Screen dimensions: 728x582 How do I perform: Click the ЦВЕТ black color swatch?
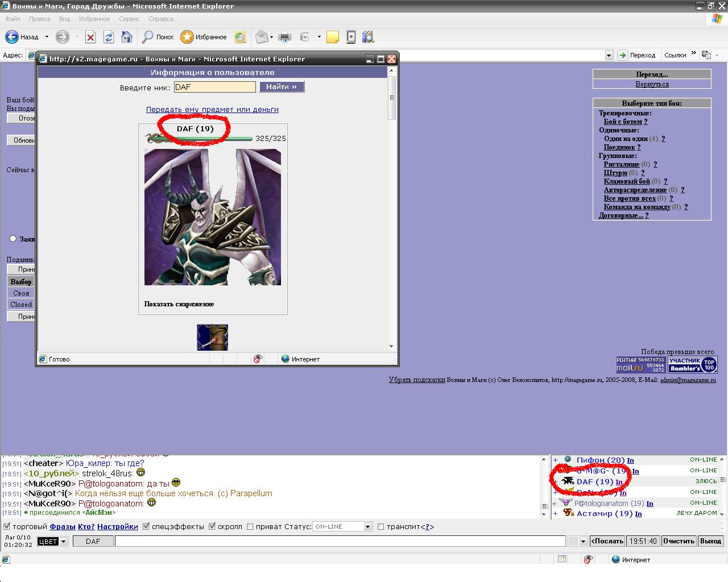(48, 542)
